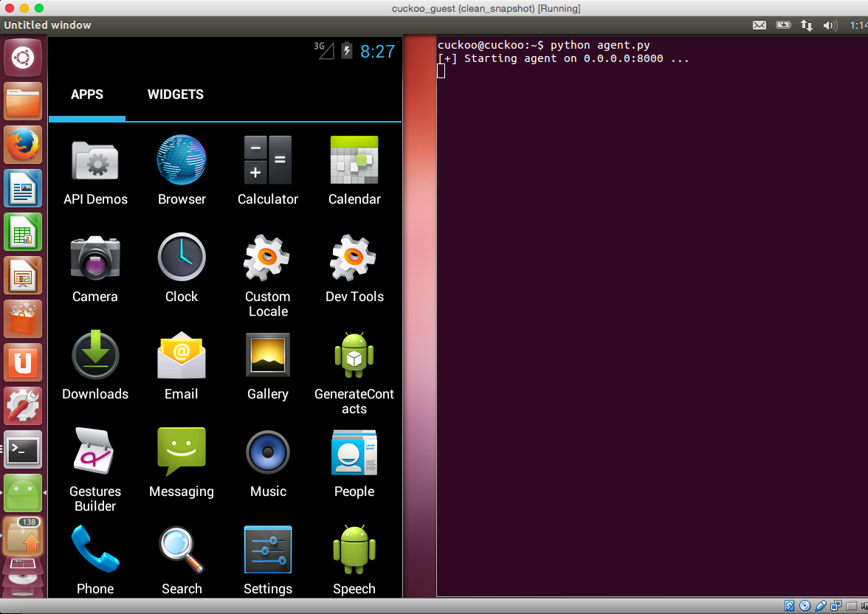Launch Firefox from the Ubuntu launcher
Image resolution: width=868 pixels, height=614 pixels.
pyautogui.click(x=23, y=145)
